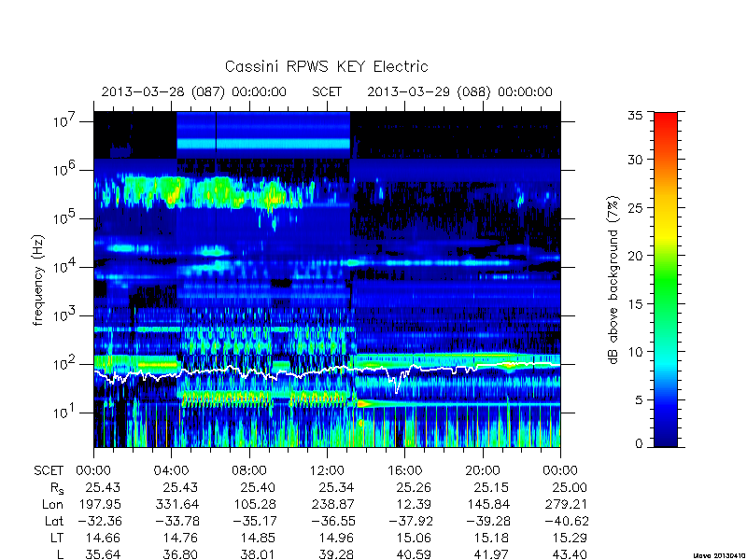The image size is (747, 560).
Task: Select the end date 2013-03-29 (088) 00:00:00
Action: 459,91
